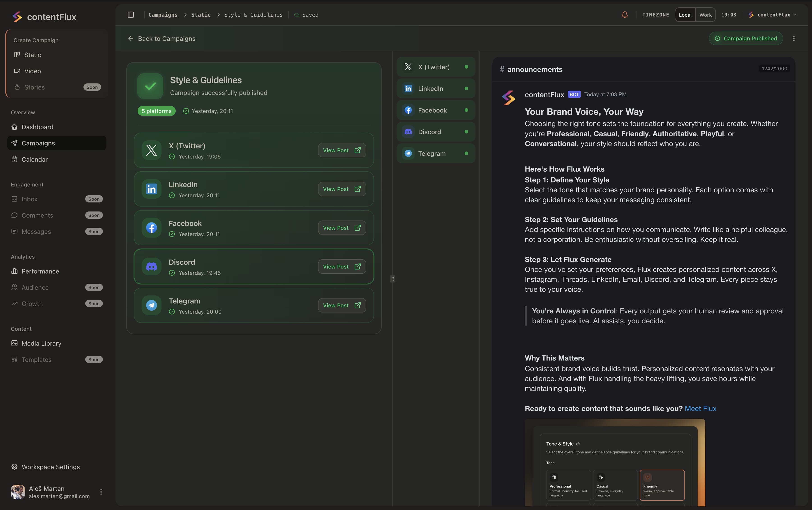The height and width of the screenshot is (510, 812).
Task: Switch timezone to Work
Action: (705, 15)
